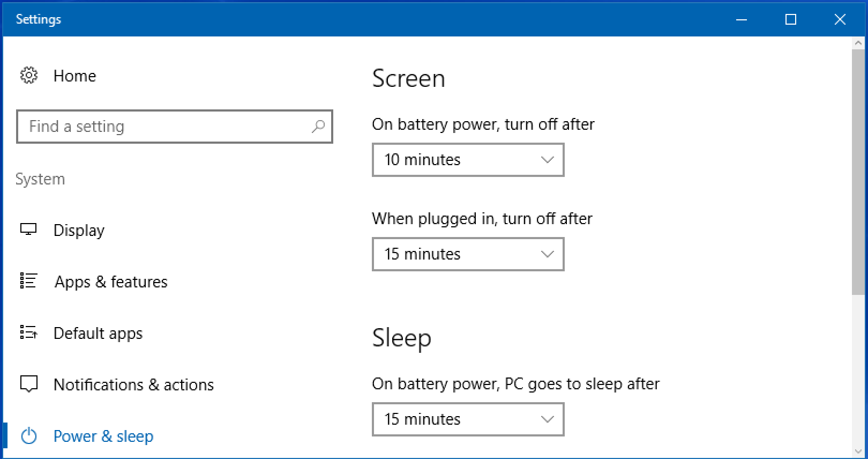Click the System section heading
The height and width of the screenshot is (459, 868).
40,179
